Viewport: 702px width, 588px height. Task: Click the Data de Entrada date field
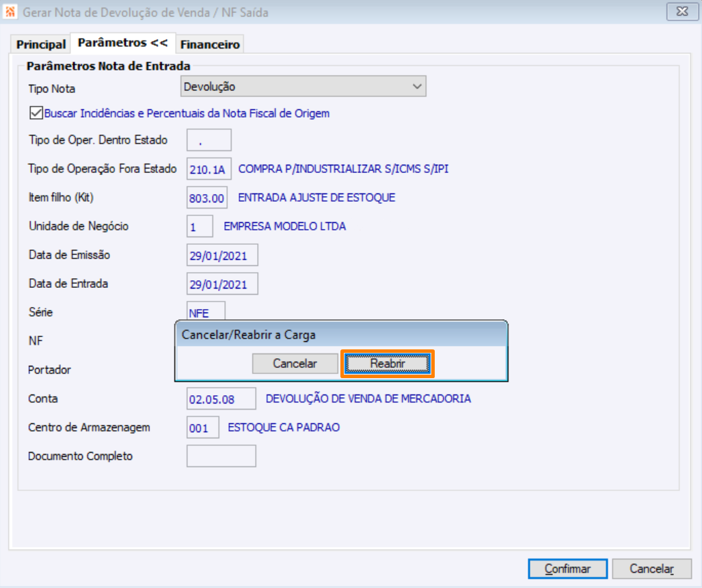(222, 284)
